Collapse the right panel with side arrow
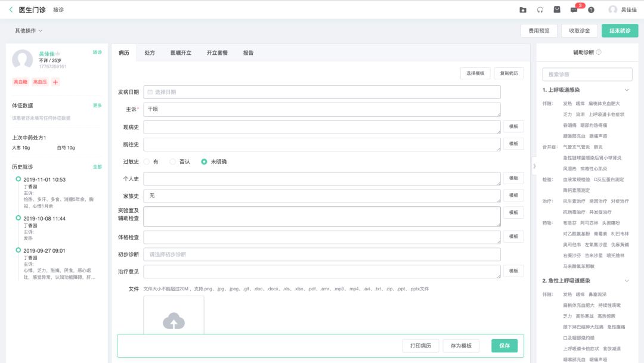644x363 pixels. point(534,166)
